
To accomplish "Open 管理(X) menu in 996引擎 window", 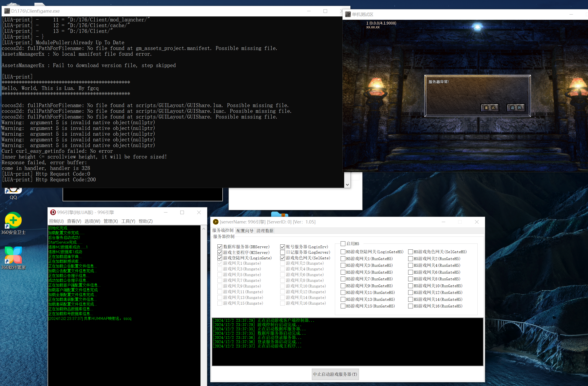I will click(x=111, y=221).
